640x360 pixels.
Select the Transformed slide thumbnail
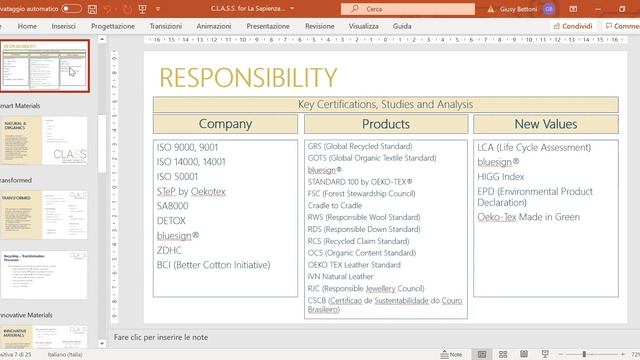tap(44, 215)
